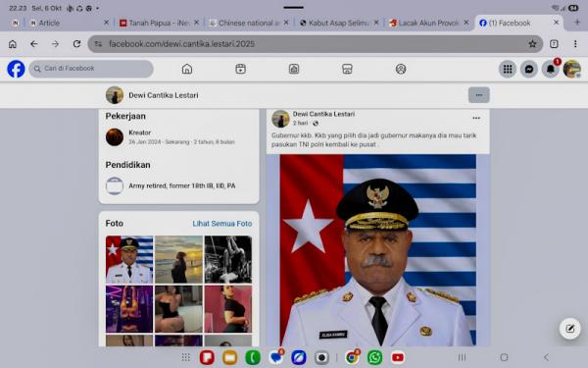Open Facebook Marketplace icon

pos(347,69)
